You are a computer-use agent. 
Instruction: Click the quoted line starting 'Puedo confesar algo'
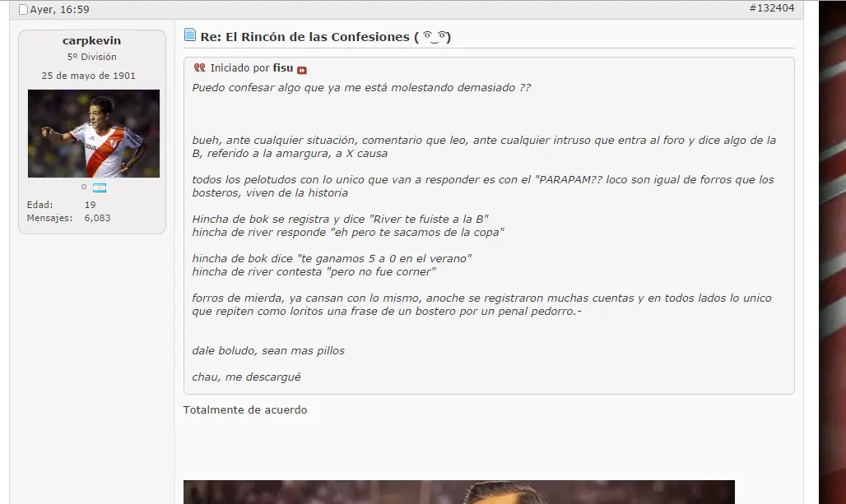click(x=361, y=87)
